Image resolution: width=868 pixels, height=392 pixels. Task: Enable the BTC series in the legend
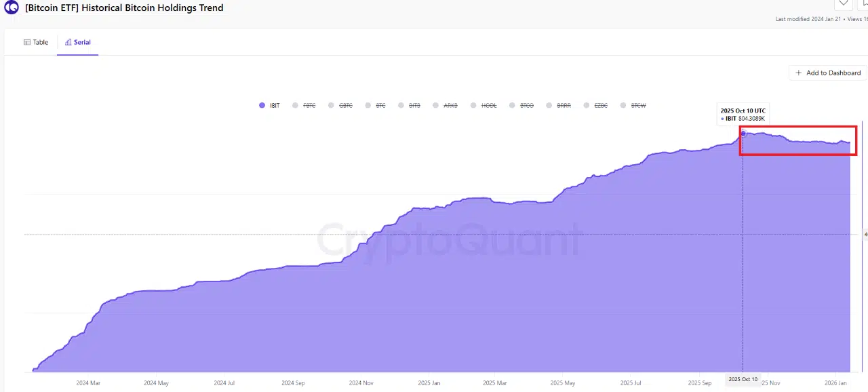click(376, 105)
